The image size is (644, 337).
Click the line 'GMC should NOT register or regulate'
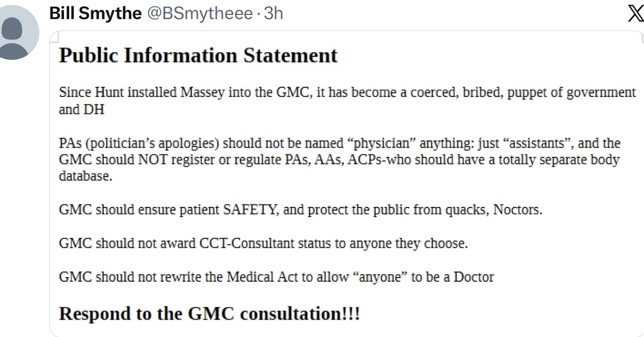pyautogui.click(x=339, y=159)
